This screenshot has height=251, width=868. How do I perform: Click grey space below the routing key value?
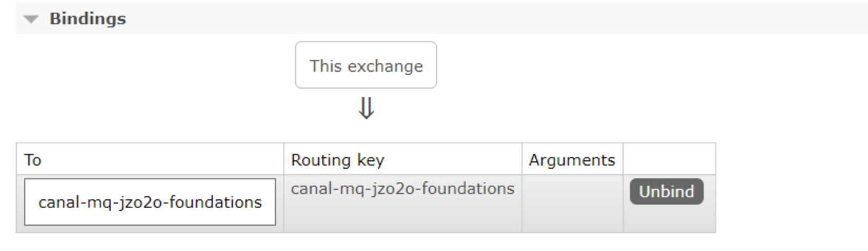402,216
